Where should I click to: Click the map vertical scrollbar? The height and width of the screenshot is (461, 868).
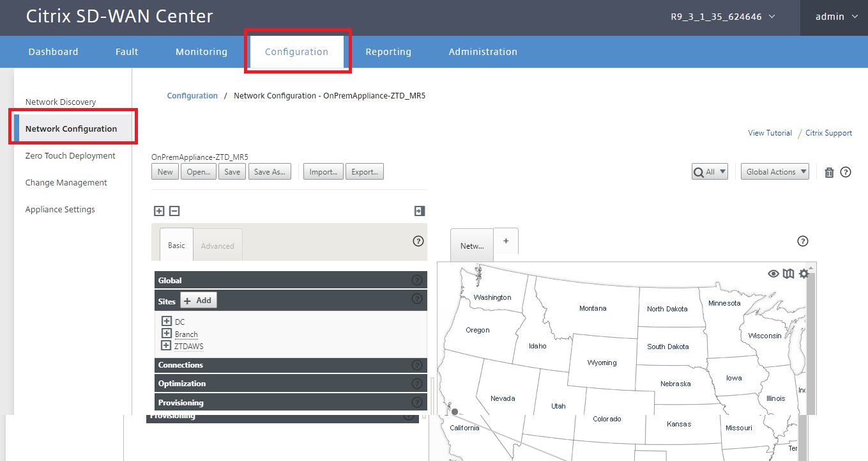pyautogui.click(x=811, y=339)
